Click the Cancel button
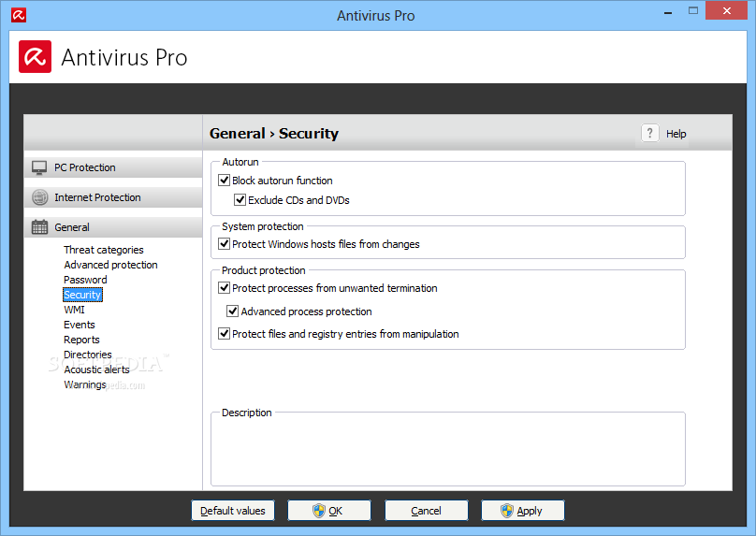Image resolution: width=756 pixels, height=536 pixels. [427, 511]
